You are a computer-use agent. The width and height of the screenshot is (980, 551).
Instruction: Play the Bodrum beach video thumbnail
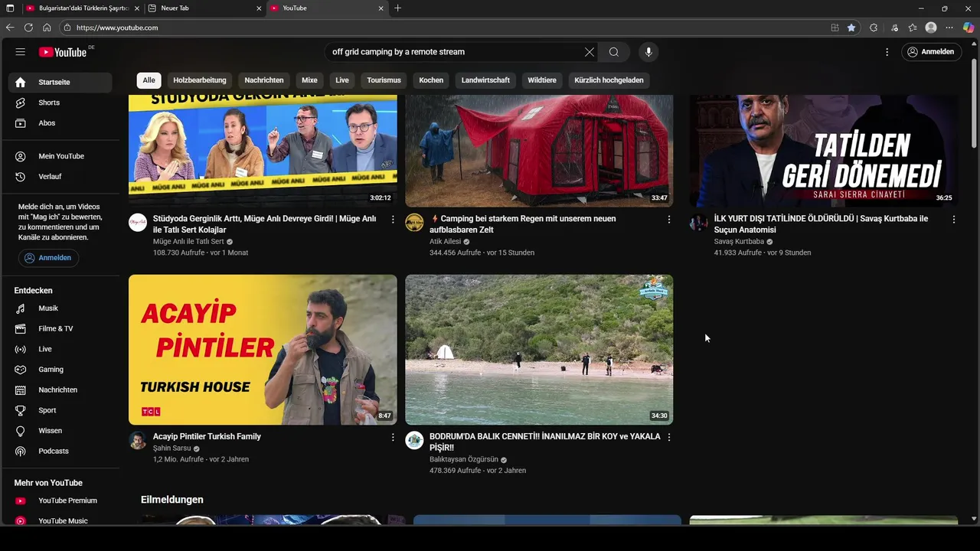point(539,350)
